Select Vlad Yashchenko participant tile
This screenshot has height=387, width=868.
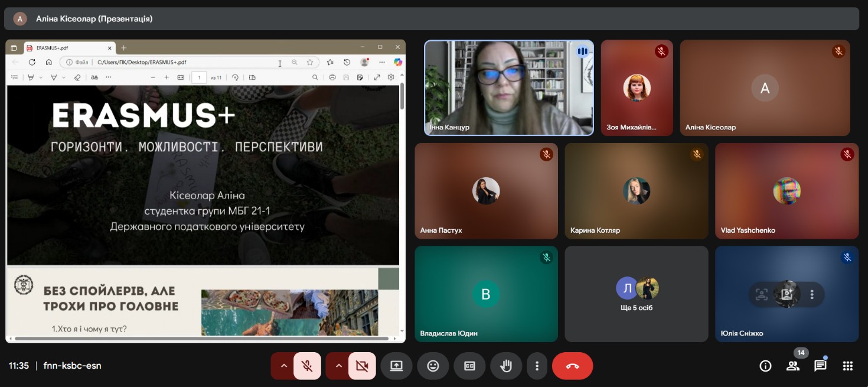pos(787,191)
